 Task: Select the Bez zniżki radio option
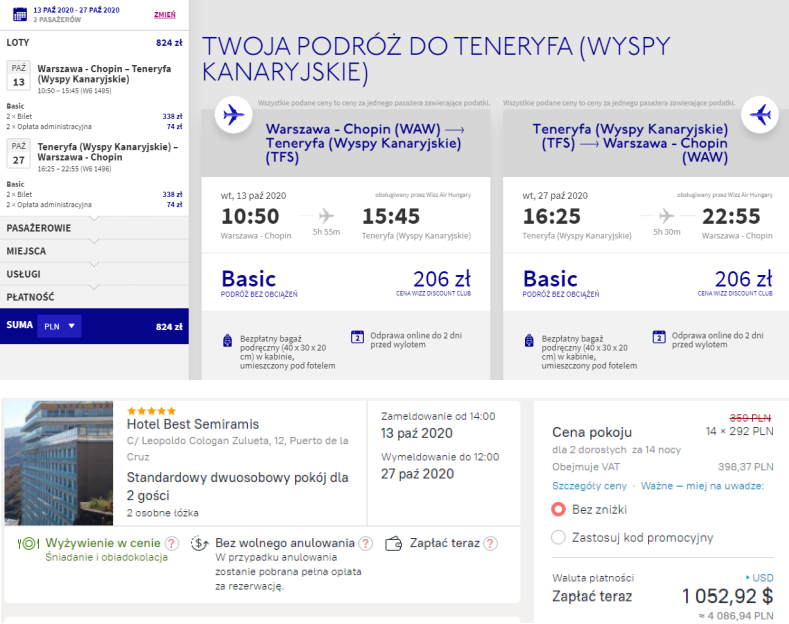tap(558, 509)
